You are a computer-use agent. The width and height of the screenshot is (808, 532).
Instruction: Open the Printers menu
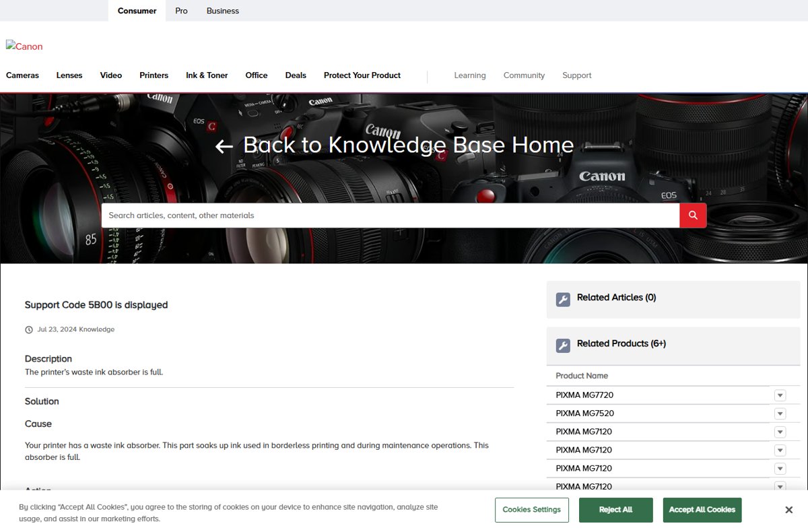click(154, 75)
